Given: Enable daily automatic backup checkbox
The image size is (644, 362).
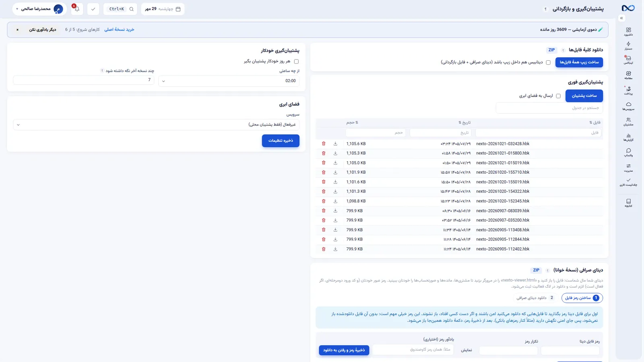Looking at the screenshot, I should pos(296,62).
